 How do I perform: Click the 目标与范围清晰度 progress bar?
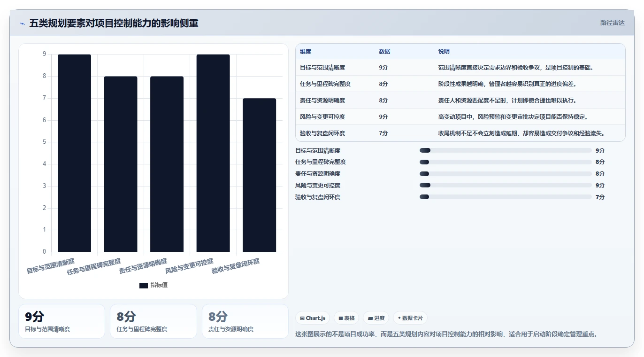click(506, 150)
